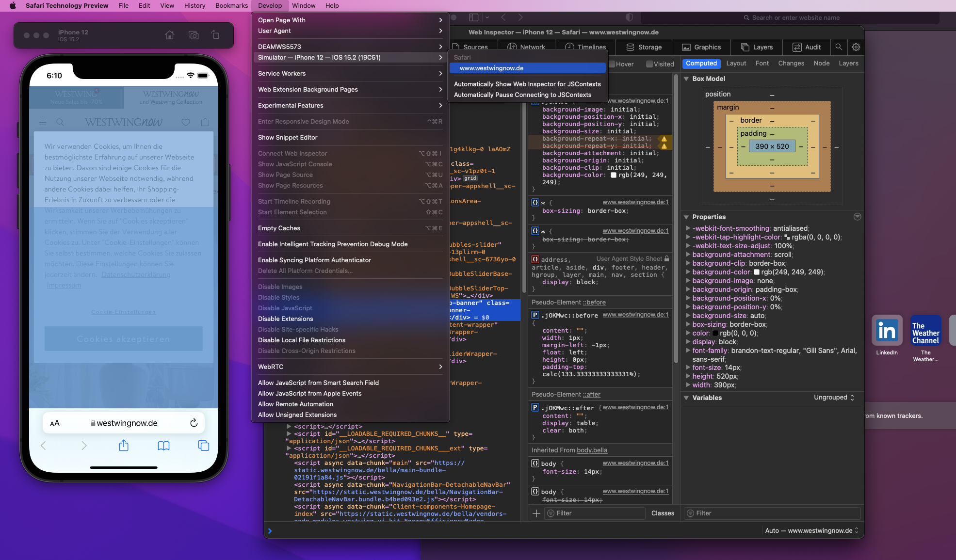956x560 pixels.
Task: Click the Cookies akzeptieren button
Action: 123,338
